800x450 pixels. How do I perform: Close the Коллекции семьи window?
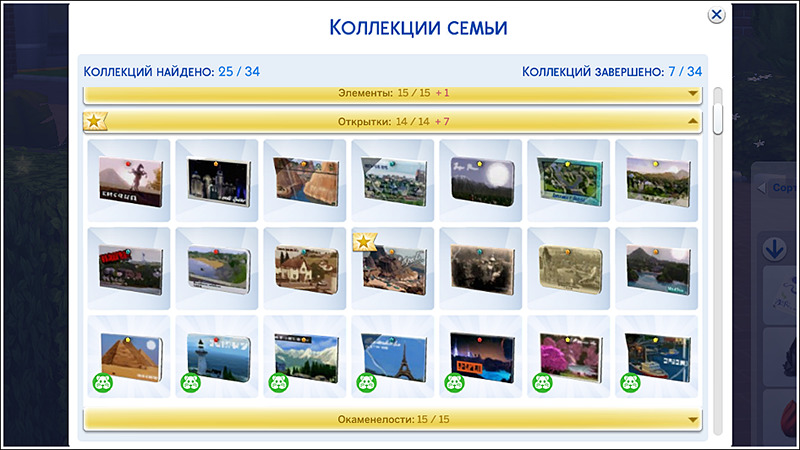716,15
